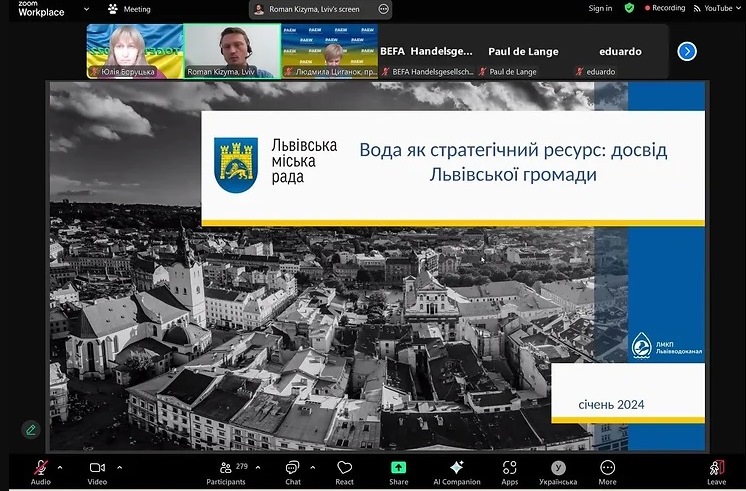Open the YouTube live stream dropdown

tap(717, 8)
